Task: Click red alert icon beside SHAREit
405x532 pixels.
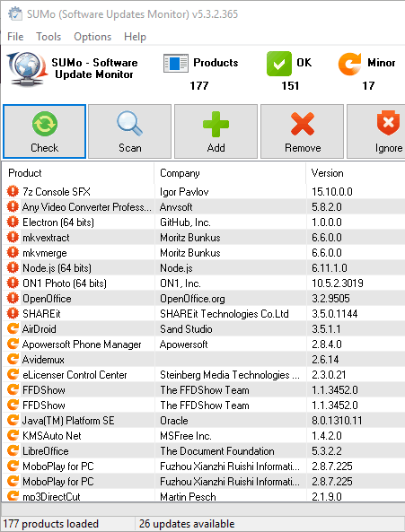Action: coord(13,313)
